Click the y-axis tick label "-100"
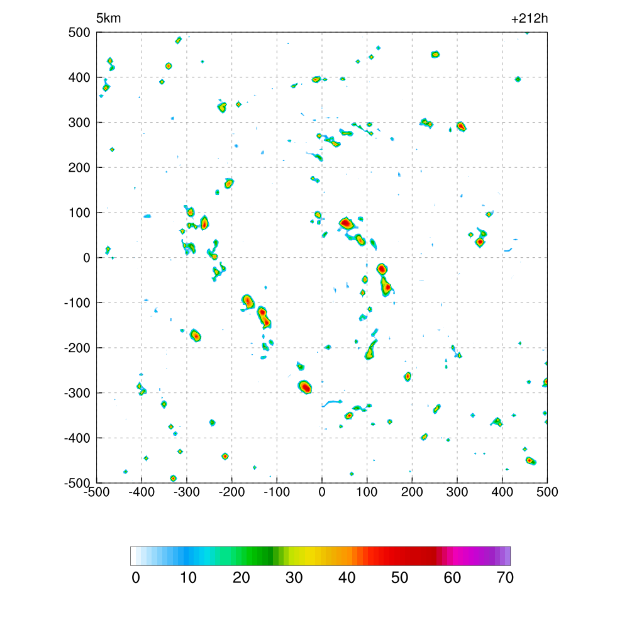The width and height of the screenshot is (644, 644). coord(77,303)
